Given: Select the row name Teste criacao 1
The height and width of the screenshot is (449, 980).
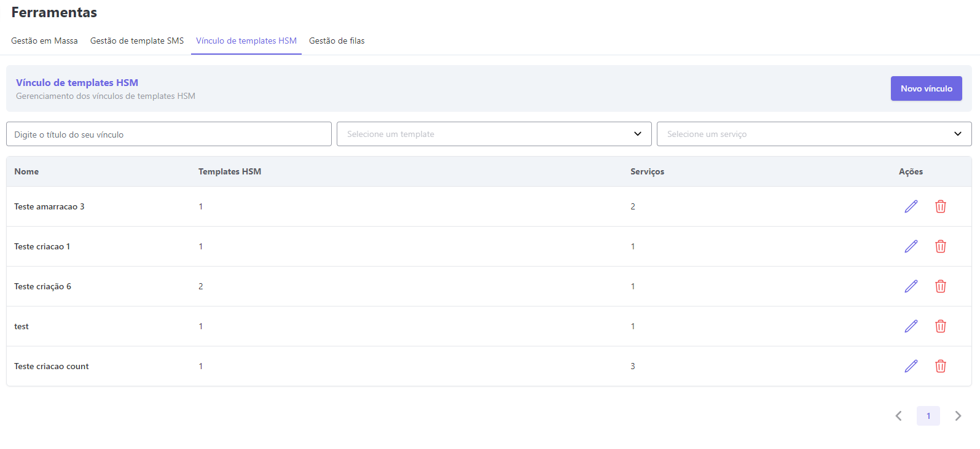Looking at the screenshot, I should [x=42, y=246].
